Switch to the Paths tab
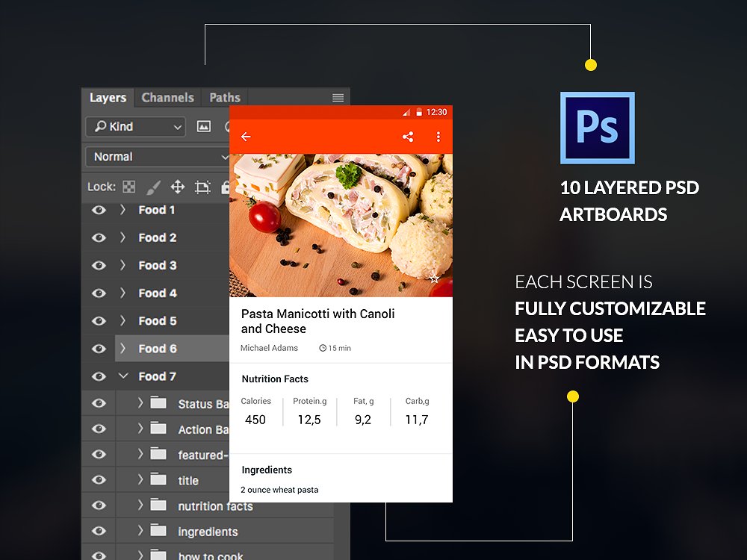The image size is (747, 560). coord(225,98)
